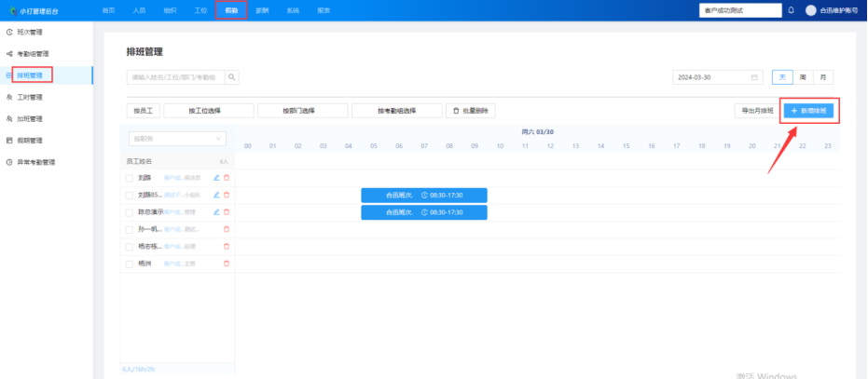This screenshot has height=379, width=868.
Task: Go to the 报表 tab
Action: [x=324, y=10]
